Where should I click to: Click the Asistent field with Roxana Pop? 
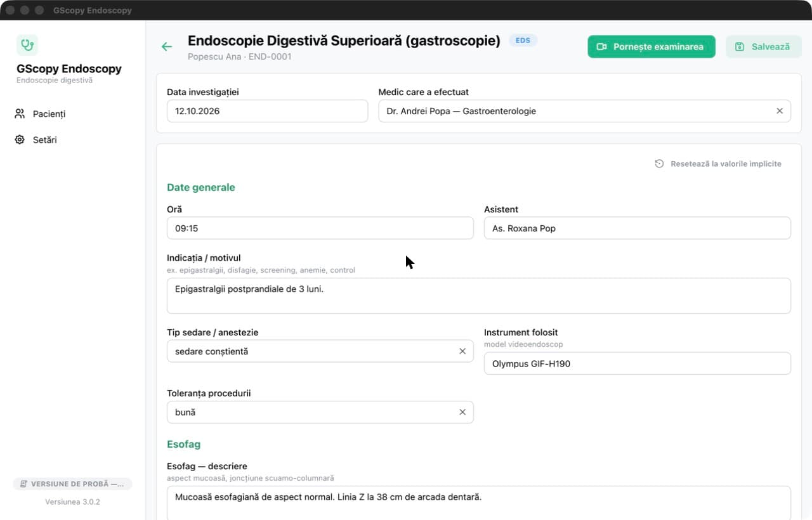point(637,228)
